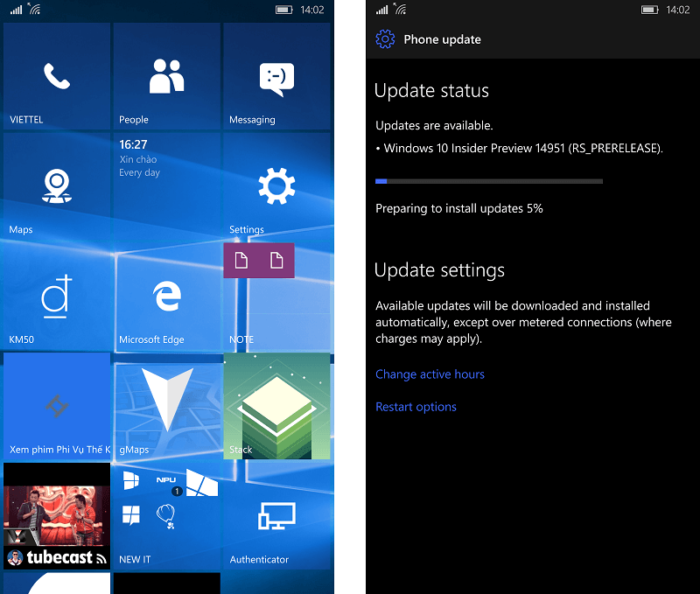Viewport: 700px width, 594px height.
Task: Open the tubecast video tile
Action: [x=57, y=516]
